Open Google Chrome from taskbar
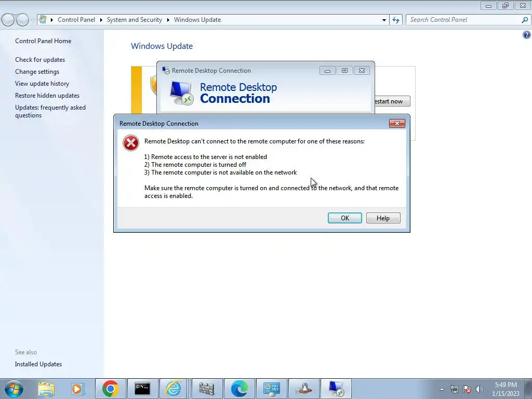Screen dimensions: 532x399 [x=110, y=389]
